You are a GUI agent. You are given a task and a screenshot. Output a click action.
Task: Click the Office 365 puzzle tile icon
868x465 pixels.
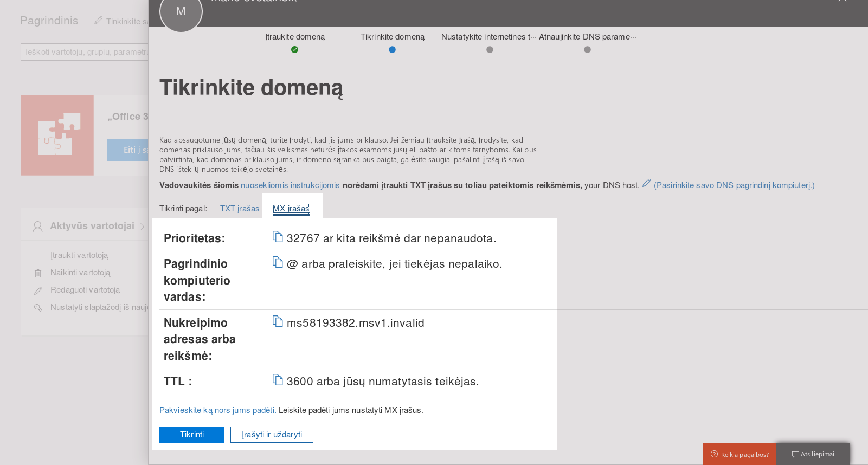coord(57,135)
